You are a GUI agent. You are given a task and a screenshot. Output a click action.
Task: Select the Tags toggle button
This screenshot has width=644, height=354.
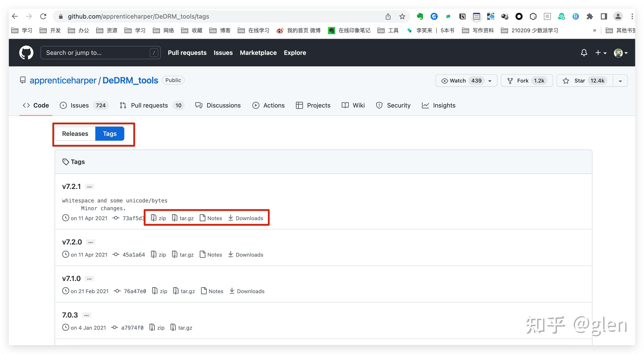coord(110,134)
